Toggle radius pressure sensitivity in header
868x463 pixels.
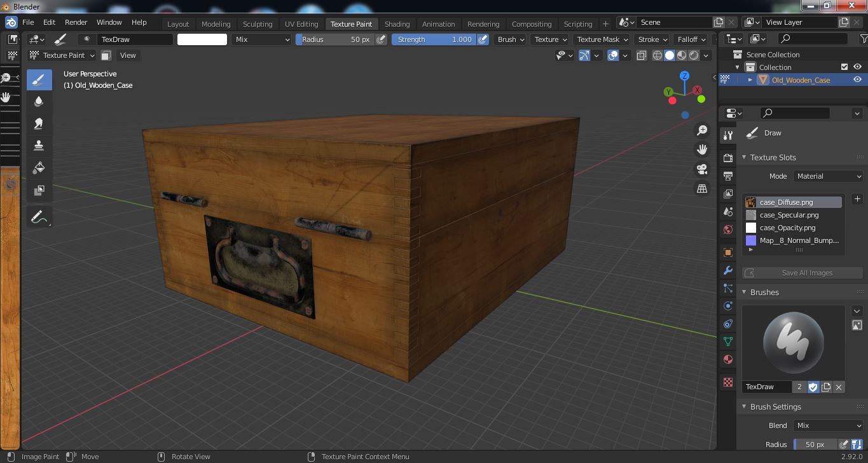click(381, 39)
